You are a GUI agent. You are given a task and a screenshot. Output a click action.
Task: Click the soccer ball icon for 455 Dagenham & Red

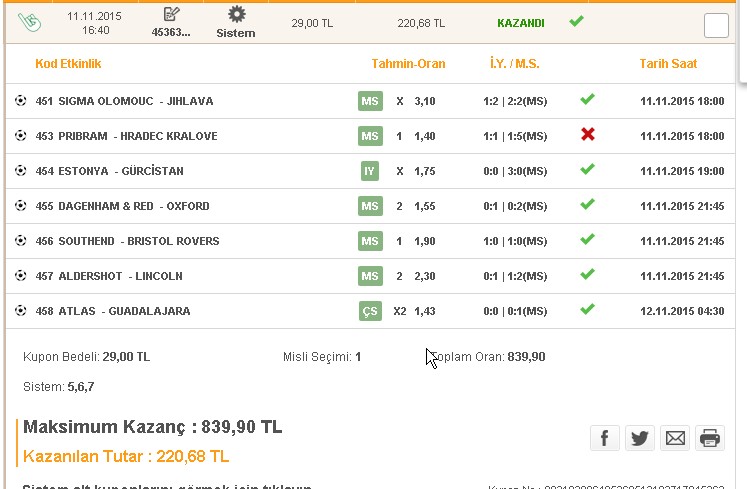click(x=20, y=205)
